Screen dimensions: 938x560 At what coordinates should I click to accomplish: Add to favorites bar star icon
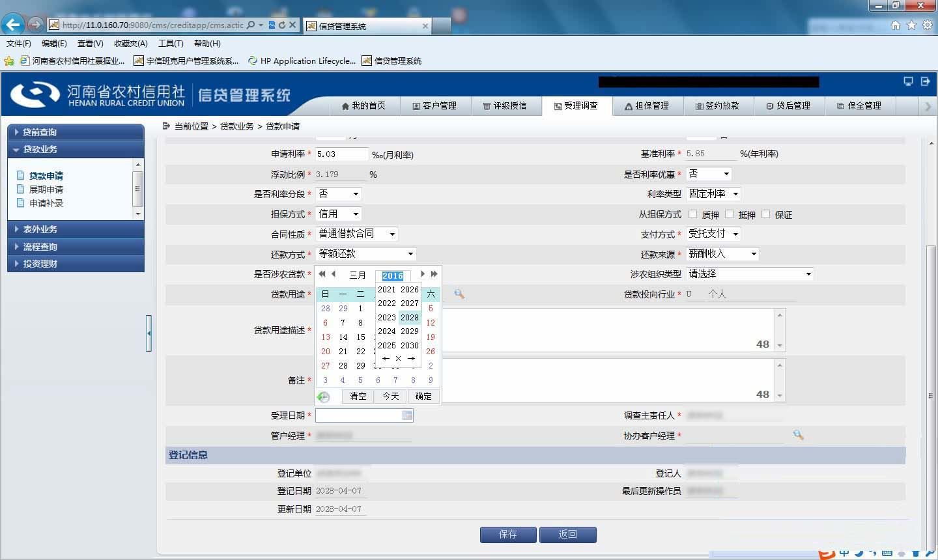[9, 61]
